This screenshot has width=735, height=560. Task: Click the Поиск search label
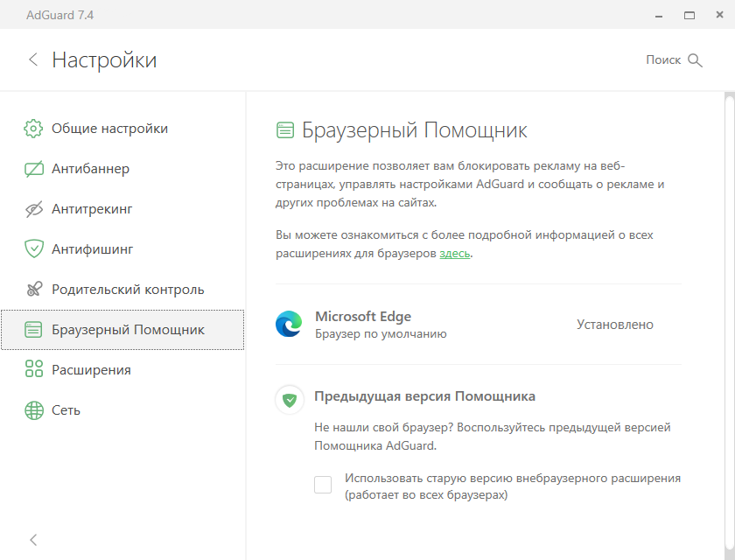[x=663, y=60]
